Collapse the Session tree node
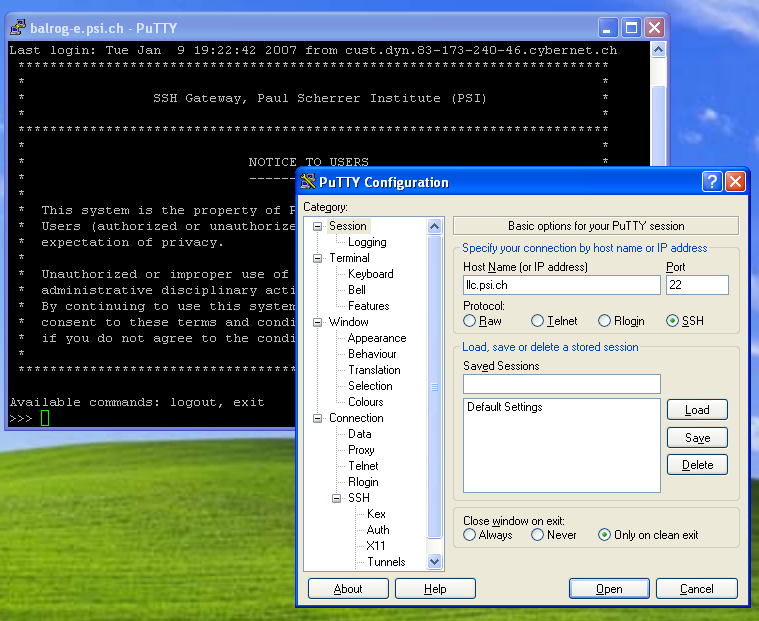Viewport: 759px width, 621px height. pos(318,226)
